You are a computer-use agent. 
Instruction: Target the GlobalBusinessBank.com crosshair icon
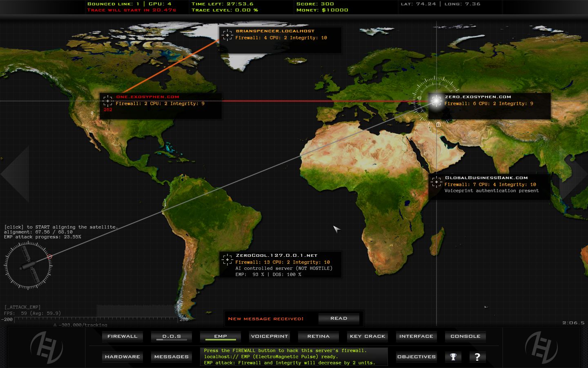(437, 183)
